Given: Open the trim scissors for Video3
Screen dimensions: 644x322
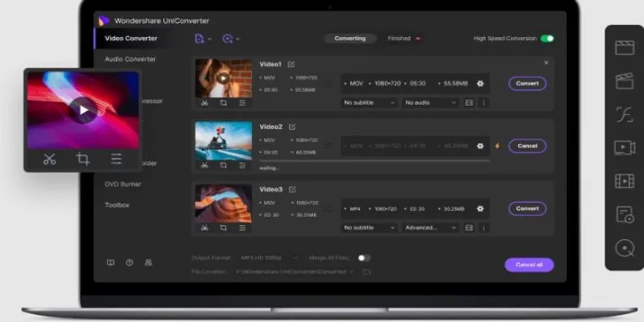Looking at the screenshot, I should pyautogui.click(x=204, y=228).
